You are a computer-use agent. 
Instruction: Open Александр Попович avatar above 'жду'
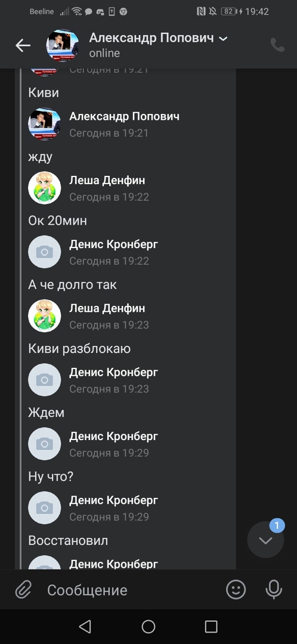point(44,123)
